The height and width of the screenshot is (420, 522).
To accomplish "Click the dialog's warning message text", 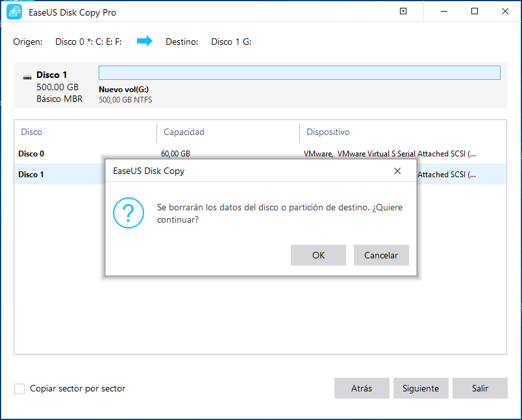I will (280, 214).
